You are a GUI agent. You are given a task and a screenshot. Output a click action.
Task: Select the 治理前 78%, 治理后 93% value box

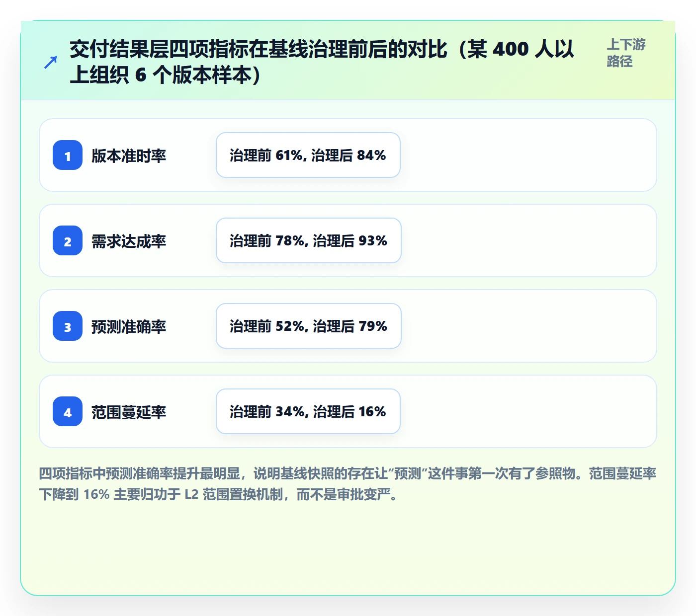(309, 240)
